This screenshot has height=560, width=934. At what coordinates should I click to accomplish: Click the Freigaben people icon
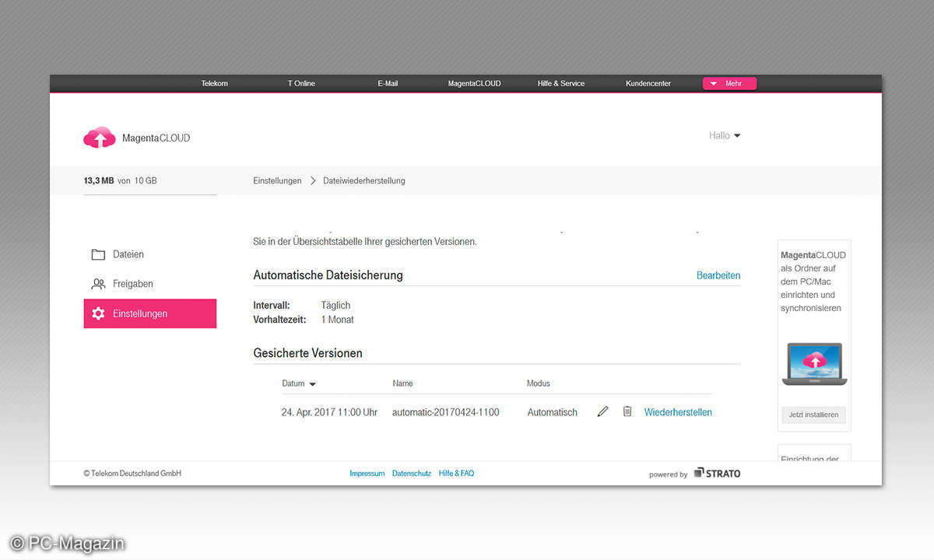pos(98,284)
